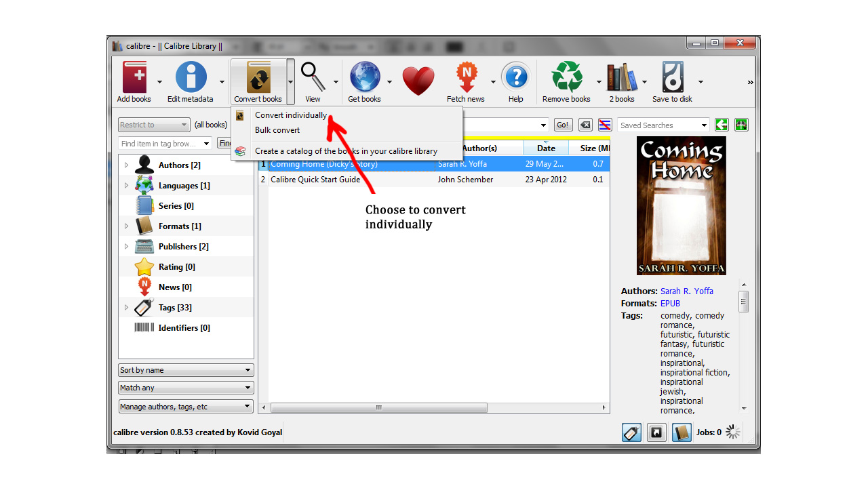868x488 pixels.
Task: Click the Find item in tag browser field
Action: [x=166, y=143]
